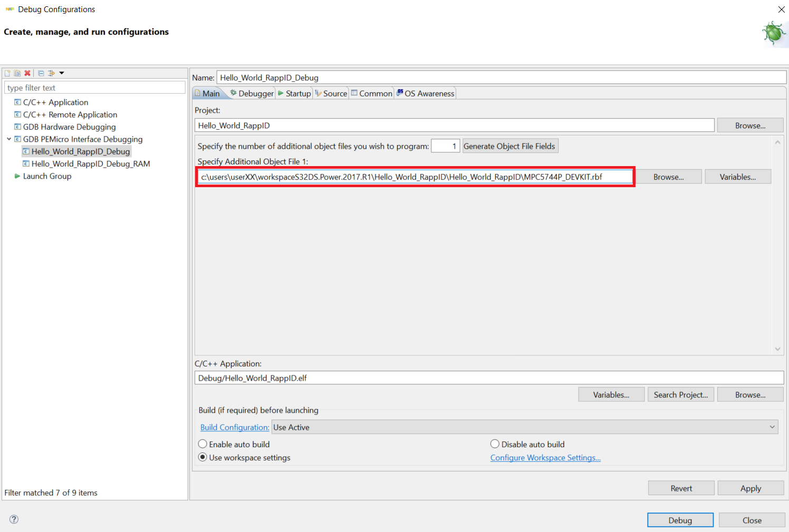Collapse the GDB PEMicro Interface Debugging node
Screen dimensions: 789x532
pos(8,139)
